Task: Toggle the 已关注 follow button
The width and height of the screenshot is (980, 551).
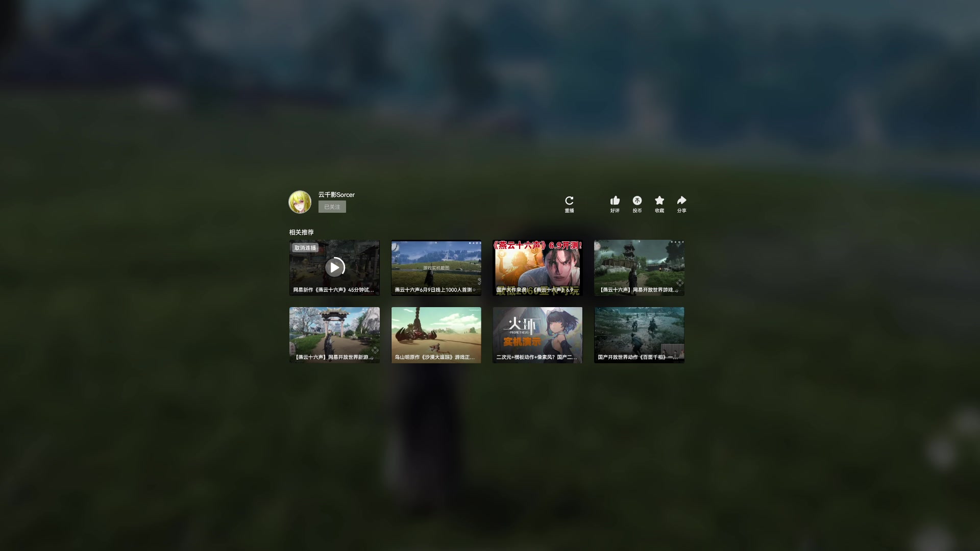Action: coord(332,207)
